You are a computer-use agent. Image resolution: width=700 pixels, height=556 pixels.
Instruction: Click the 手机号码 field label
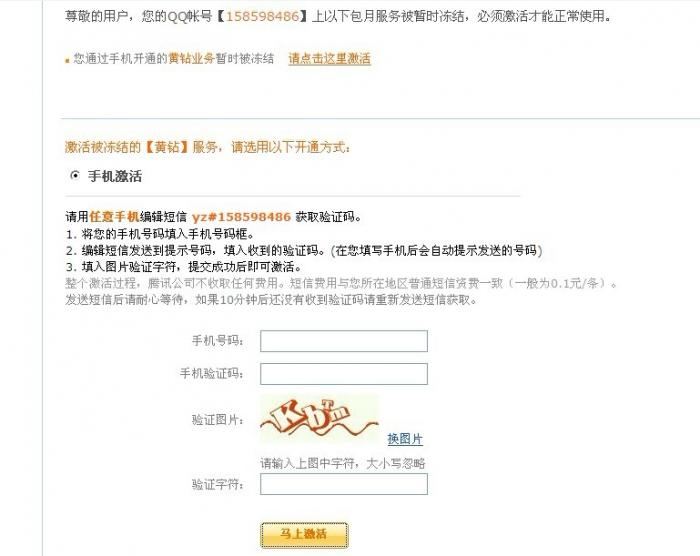(217, 341)
